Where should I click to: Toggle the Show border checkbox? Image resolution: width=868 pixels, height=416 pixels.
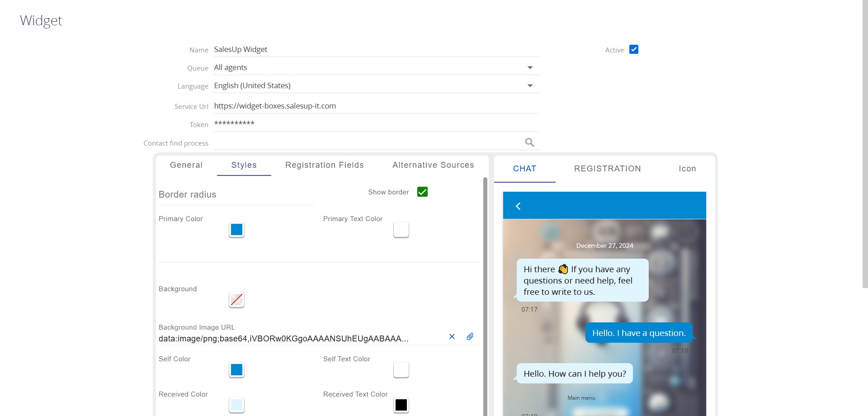click(x=422, y=192)
